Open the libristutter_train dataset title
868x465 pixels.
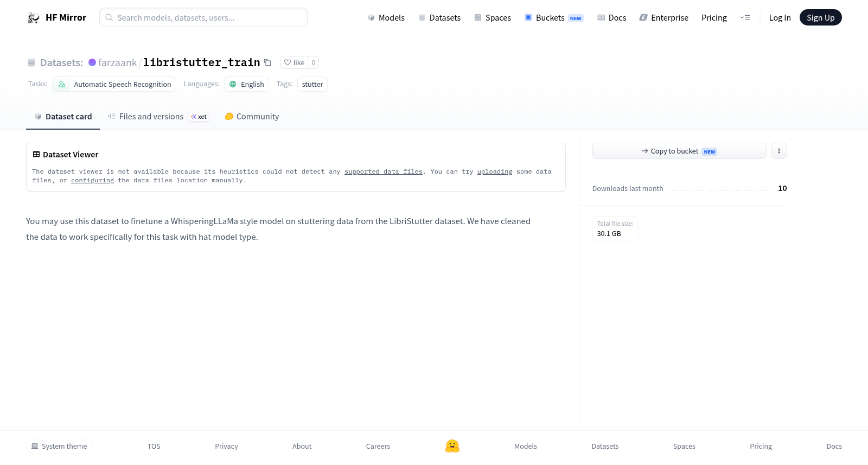[201, 62]
